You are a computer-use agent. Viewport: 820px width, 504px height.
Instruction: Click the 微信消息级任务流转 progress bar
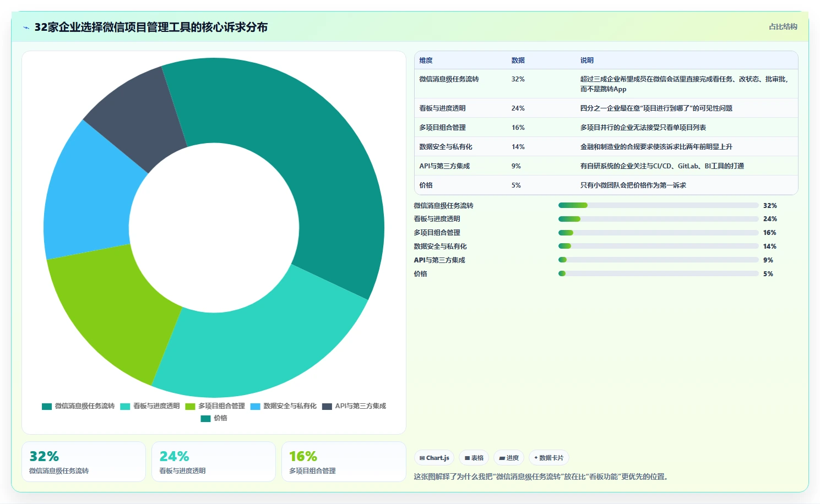point(659,205)
